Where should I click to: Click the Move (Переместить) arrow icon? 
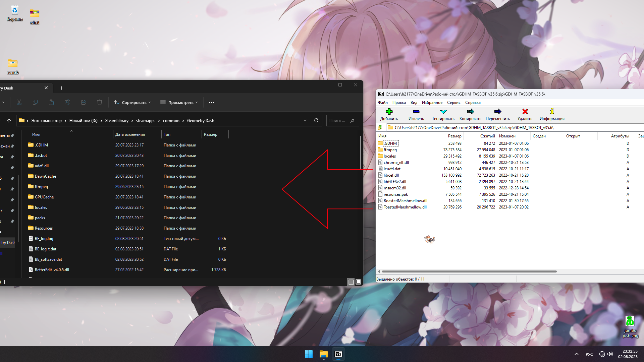pos(497,112)
